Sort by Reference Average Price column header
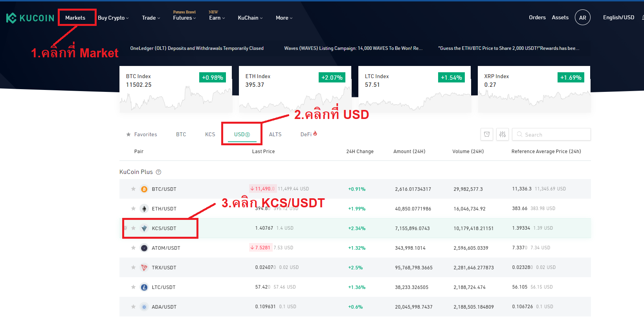The image size is (644, 320). (546, 152)
